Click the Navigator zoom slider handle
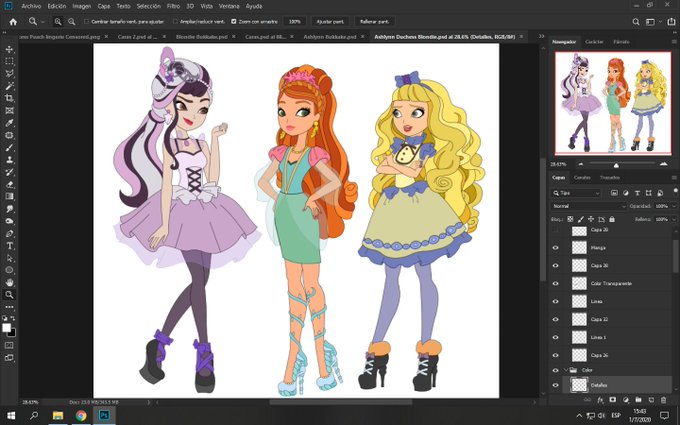 click(x=616, y=165)
